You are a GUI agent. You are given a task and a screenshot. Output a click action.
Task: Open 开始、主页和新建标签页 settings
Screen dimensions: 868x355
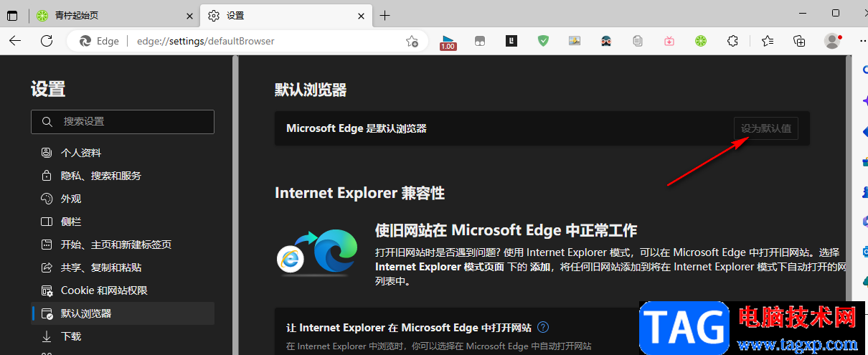pyautogui.click(x=123, y=245)
